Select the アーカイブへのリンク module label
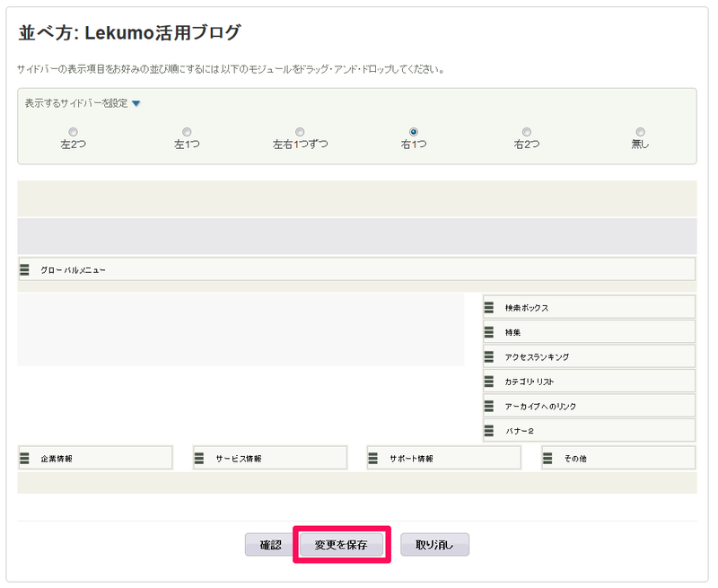This screenshot has height=588, width=718. pos(540,407)
